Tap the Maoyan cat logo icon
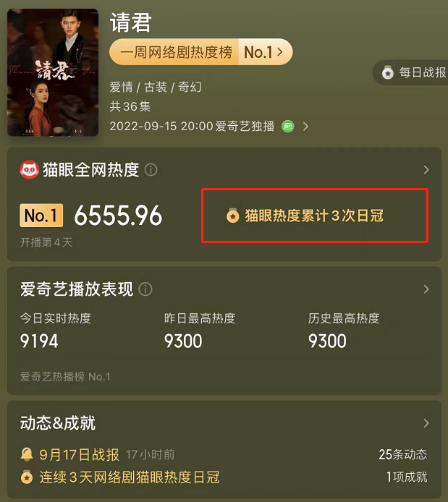The width and height of the screenshot is (448, 502). pos(29,170)
